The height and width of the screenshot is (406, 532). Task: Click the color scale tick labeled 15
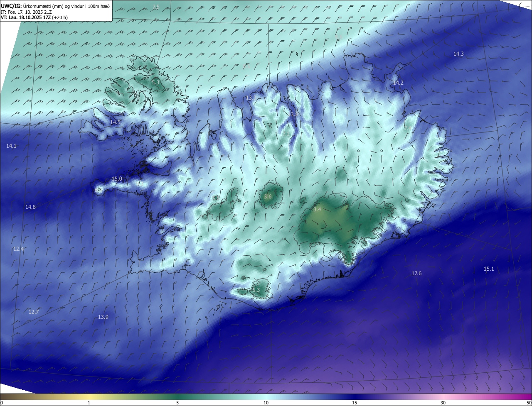pos(355,403)
